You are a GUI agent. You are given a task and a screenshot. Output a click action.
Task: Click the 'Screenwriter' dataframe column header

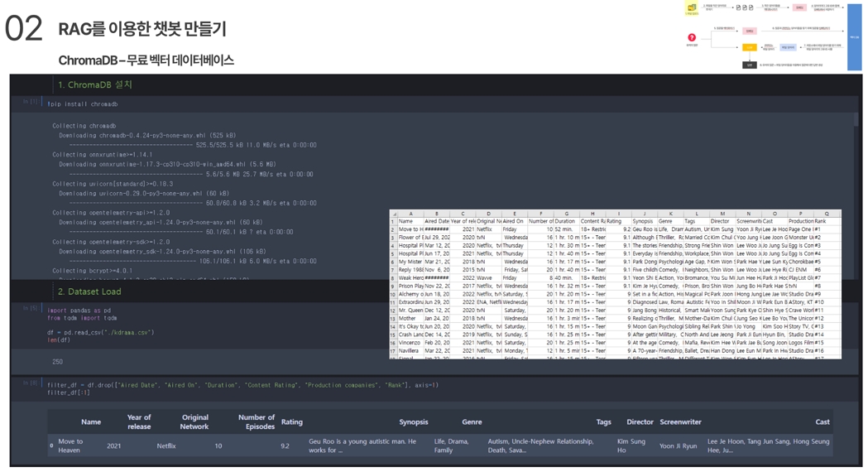680,422
